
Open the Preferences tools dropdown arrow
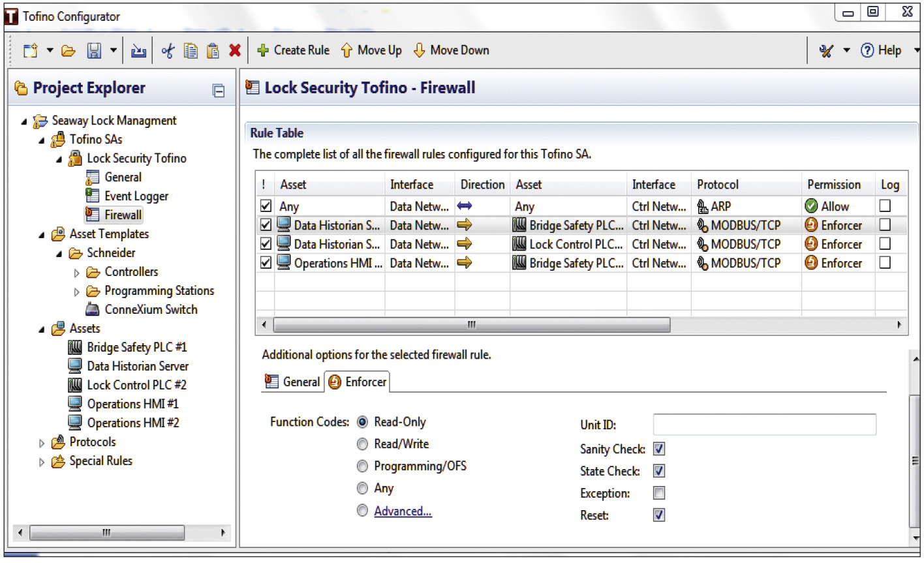(846, 50)
